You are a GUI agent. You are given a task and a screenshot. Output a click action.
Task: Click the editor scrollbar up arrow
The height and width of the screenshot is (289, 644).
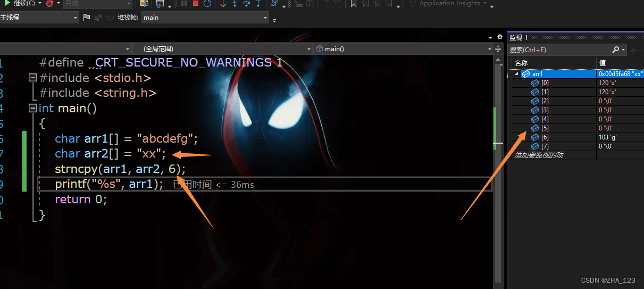pyautogui.click(x=498, y=60)
